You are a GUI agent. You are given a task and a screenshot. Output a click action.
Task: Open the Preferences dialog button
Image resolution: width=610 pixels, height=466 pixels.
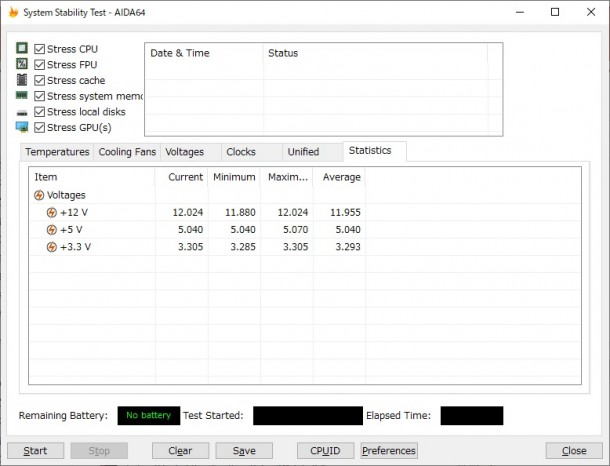click(389, 450)
